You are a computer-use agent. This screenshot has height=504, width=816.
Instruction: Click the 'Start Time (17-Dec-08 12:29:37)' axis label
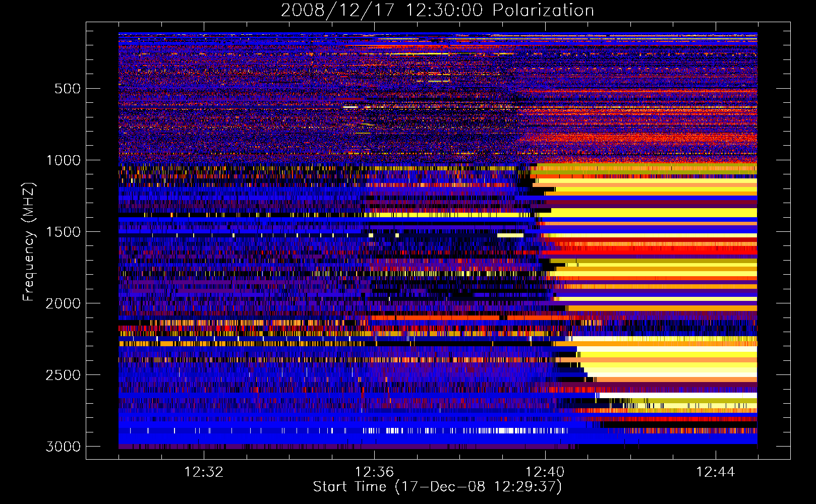[437, 486]
